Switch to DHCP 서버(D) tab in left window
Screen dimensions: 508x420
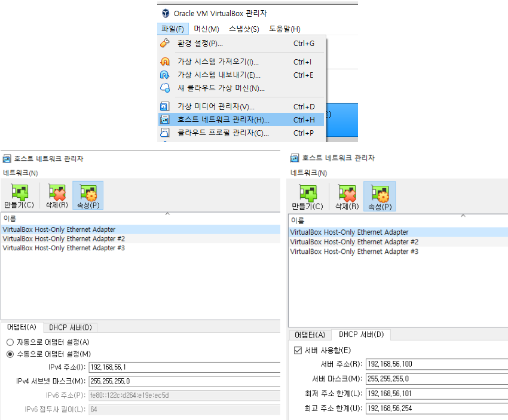click(x=71, y=328)
